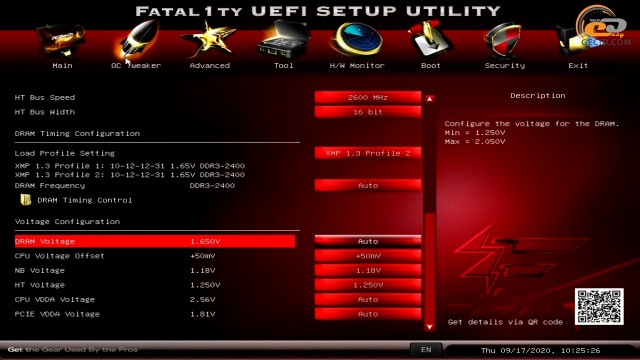Open DRAM Timing Control folder icon
This screenshot has width=640, height=360.
click(x=26, y=200)
